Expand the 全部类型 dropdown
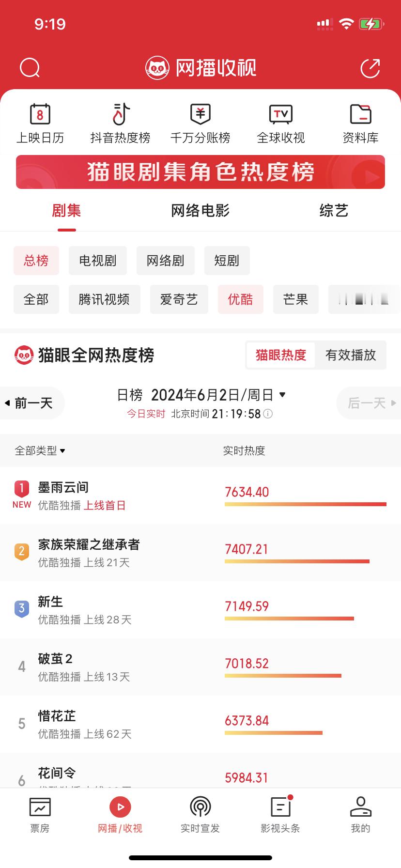 [x=40, y=450]
